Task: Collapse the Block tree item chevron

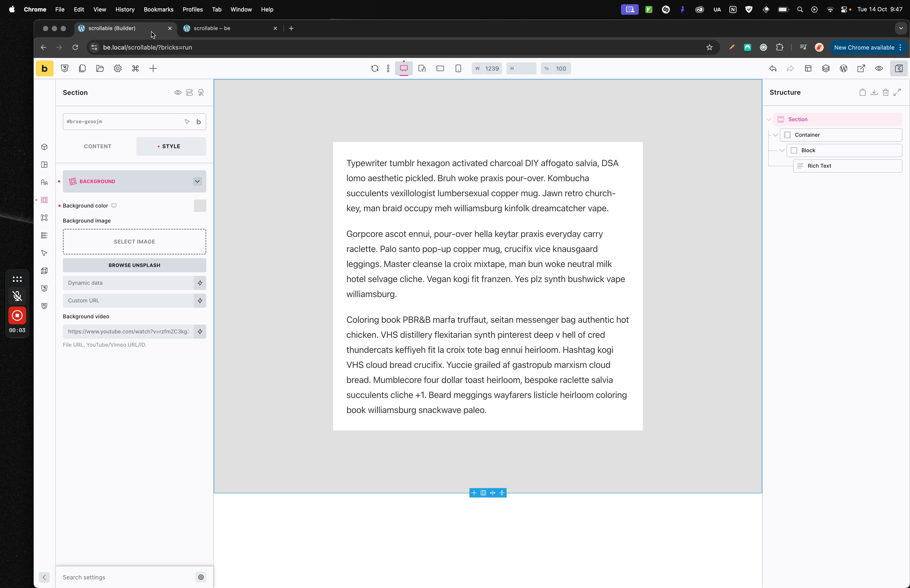Action: coord(782,150)
